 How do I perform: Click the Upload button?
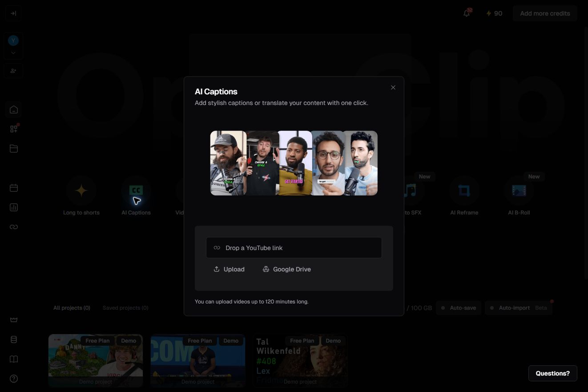tap(229, 269)
